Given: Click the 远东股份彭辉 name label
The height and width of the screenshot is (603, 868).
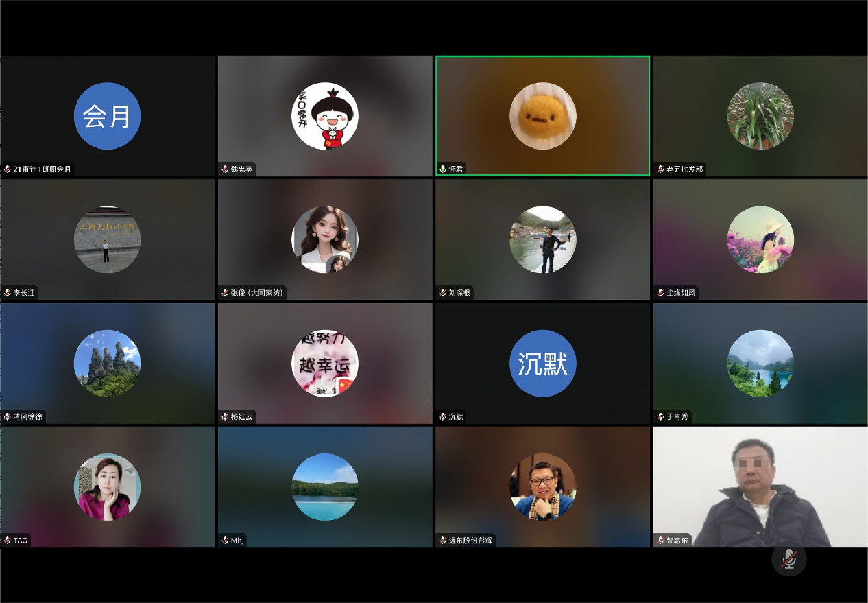Looking at the screenshot, I should click(x=470, y=541).
